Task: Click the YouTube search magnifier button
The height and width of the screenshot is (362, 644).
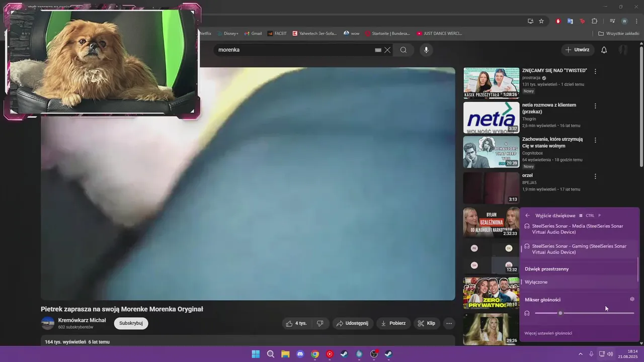Action: click(x=404, y=50)
